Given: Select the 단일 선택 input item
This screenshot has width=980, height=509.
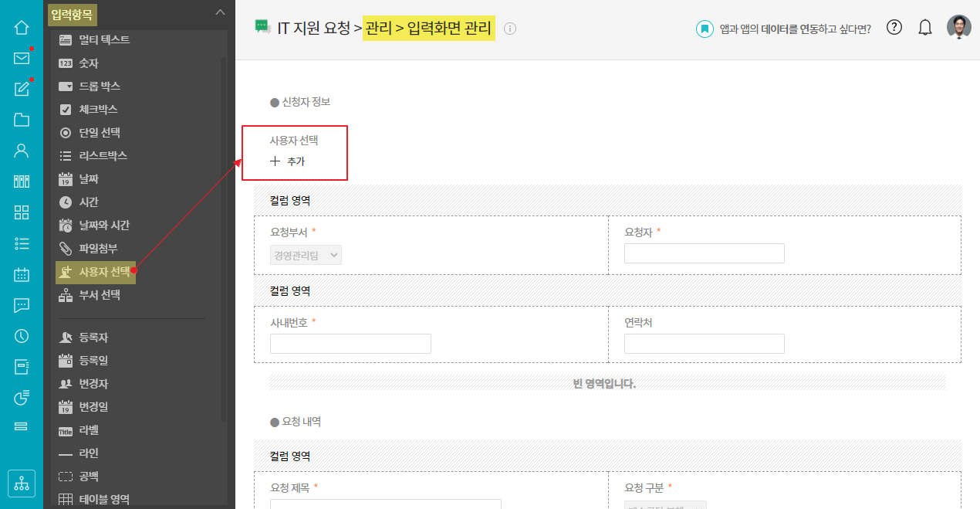Looking at the screenshot, I should coord(100,133).
